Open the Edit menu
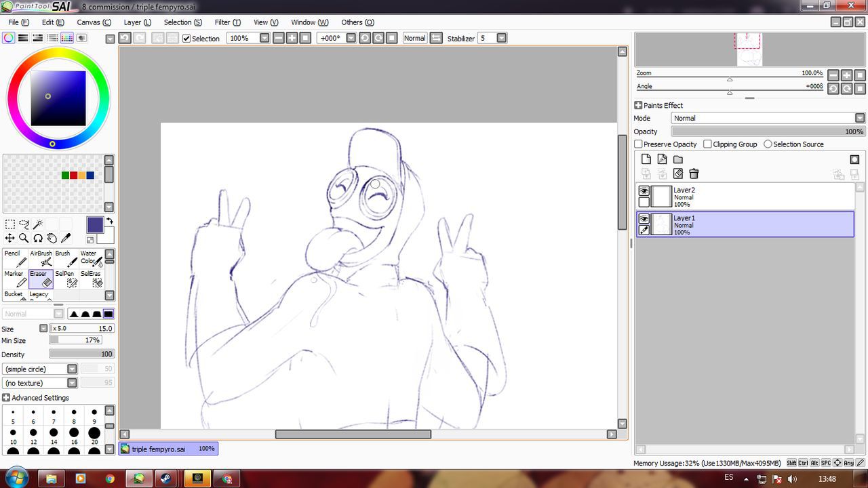 53,22
